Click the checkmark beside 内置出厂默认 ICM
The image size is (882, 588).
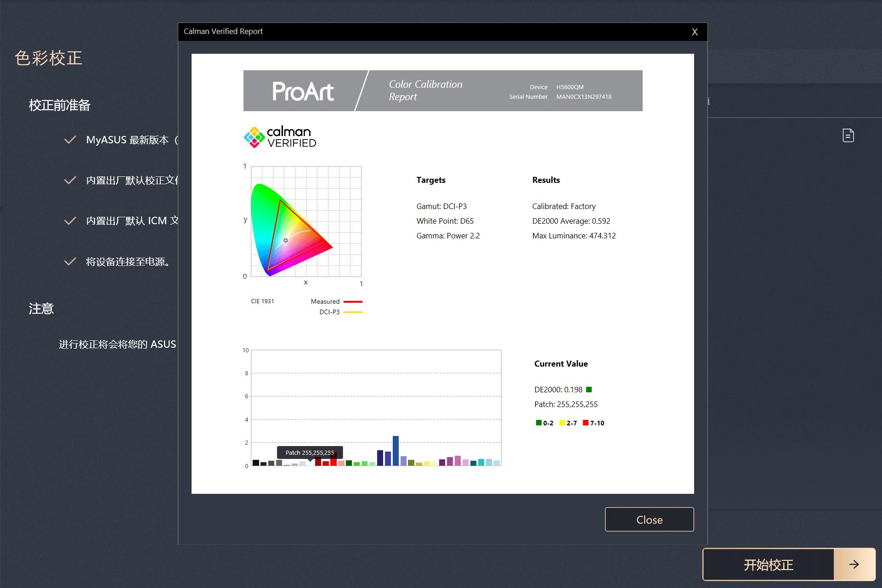click(70, 221)
